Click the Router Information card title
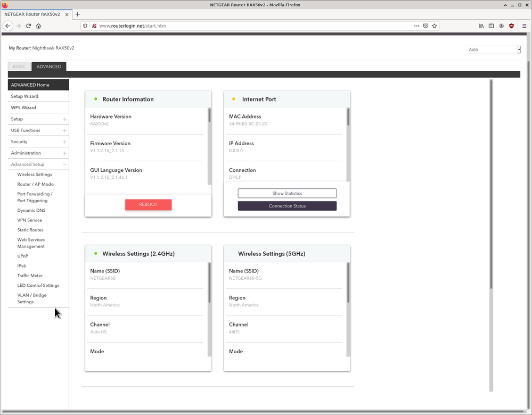The width and height of the screenshot is (532, 415). pyautogui.click(x=128, y=99)
